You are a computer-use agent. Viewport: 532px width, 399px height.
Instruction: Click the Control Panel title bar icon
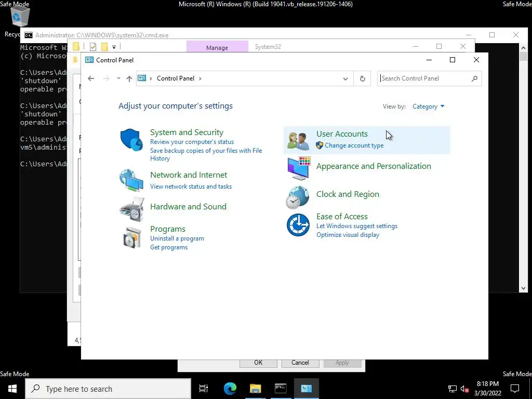[x=89, y=60]
